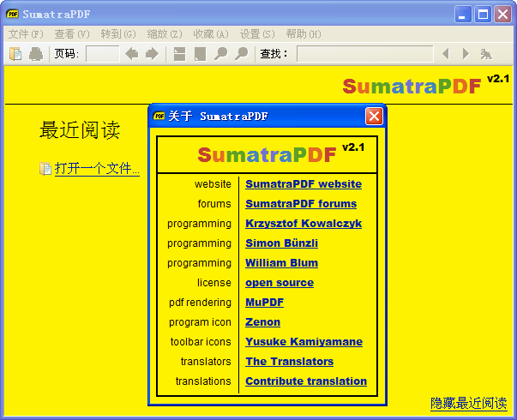Click find previous triangle icon

click(446, 53)
